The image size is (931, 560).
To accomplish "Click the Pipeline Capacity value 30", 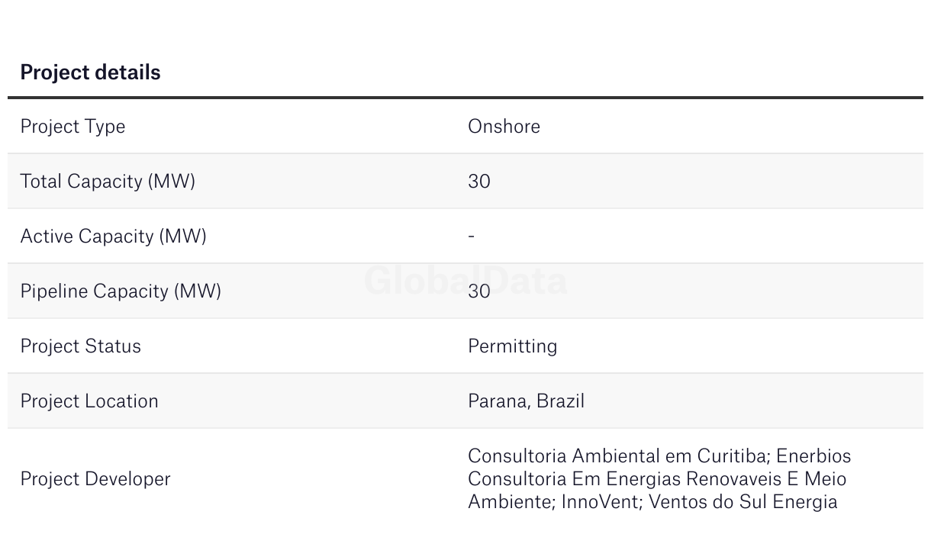I will (479, 291).
